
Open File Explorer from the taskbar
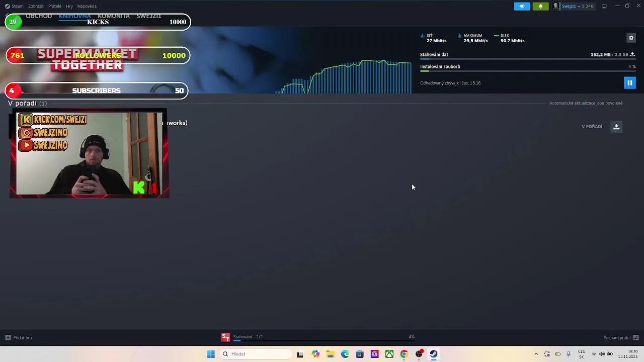(330, 354)
